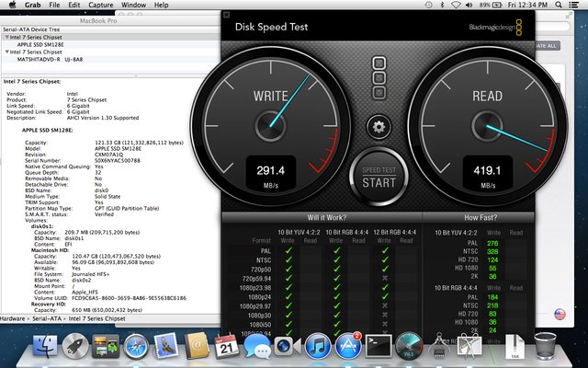Launch Safari from the Dock
588x368 pixels.
point(136,346)
